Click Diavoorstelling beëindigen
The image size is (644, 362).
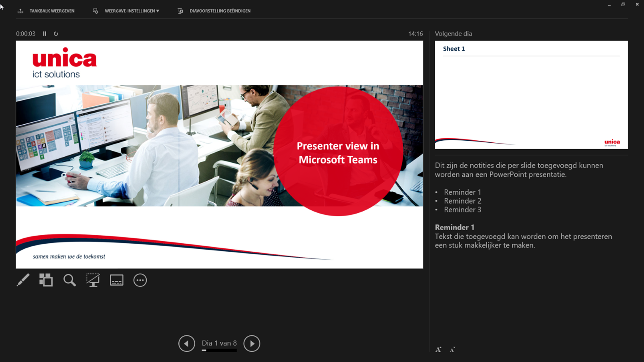(x=214, y=11)
